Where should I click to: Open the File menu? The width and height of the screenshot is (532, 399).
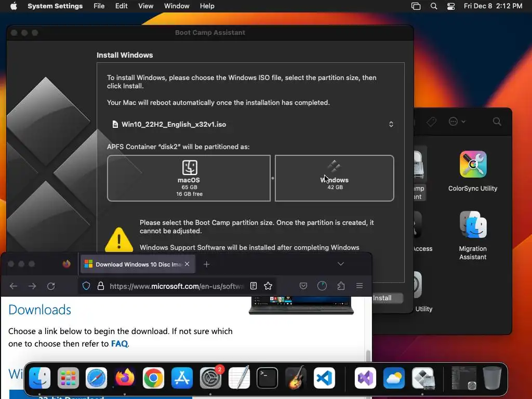(99, 6)
